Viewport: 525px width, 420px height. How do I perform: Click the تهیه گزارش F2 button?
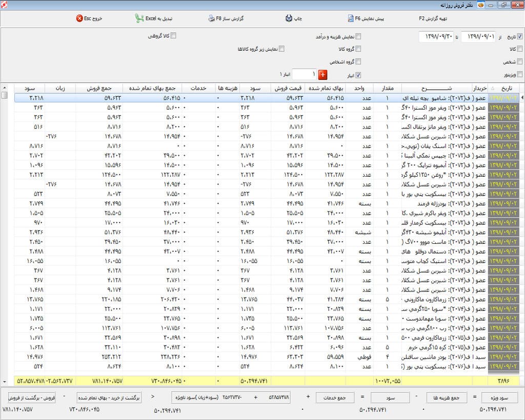tap(432, 18)
